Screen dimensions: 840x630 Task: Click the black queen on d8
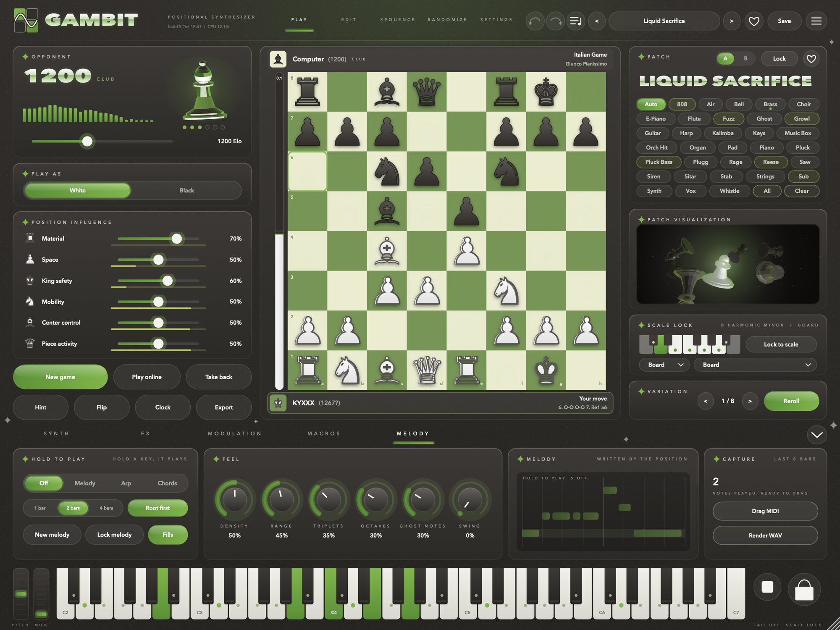coord(427,92)
